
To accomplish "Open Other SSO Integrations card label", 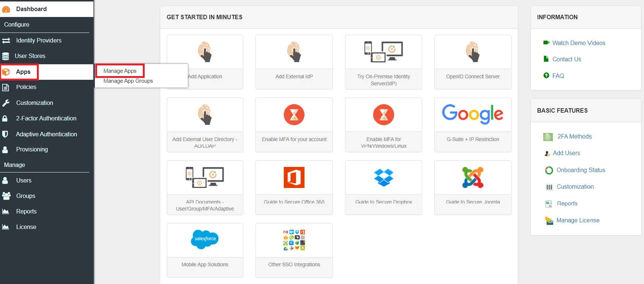I will [294, 264].
